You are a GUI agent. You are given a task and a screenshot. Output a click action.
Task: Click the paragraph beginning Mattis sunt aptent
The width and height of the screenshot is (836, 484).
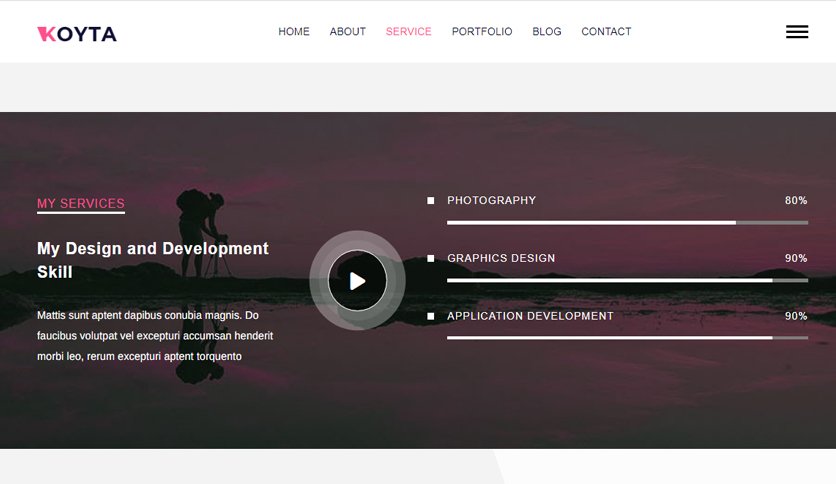(x=155, y=336)
